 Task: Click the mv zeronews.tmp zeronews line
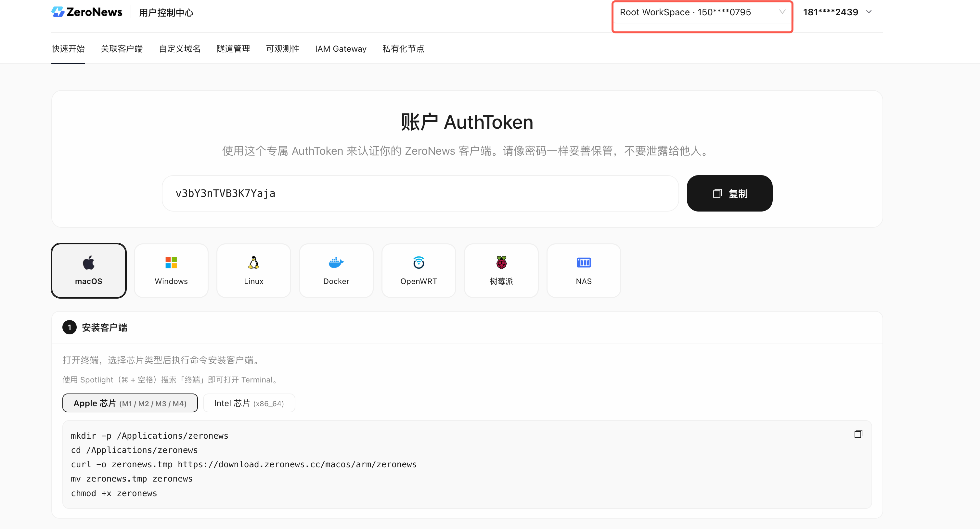pos(132,479)
